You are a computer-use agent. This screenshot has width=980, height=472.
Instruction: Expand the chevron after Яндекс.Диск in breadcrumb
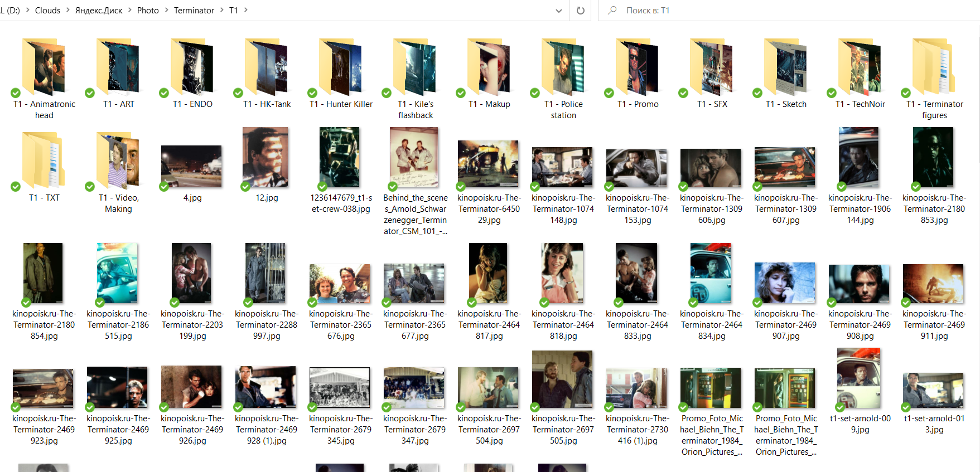point(130,10)
